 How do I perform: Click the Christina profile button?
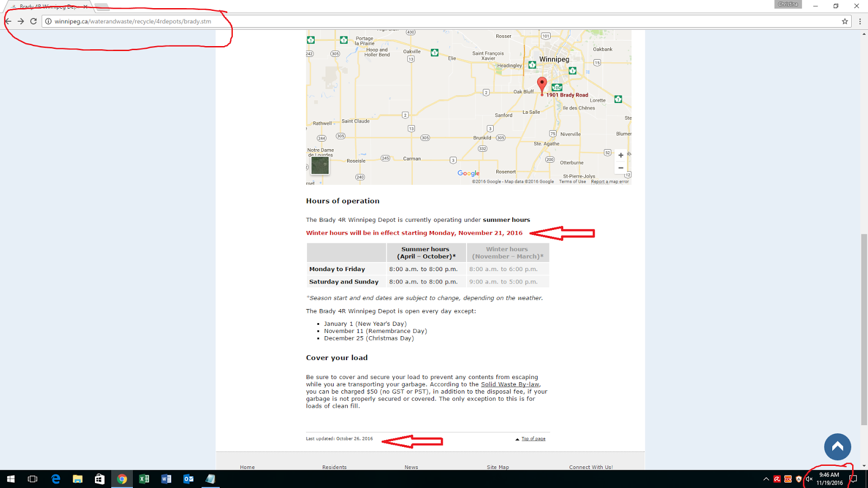point(788,4)
